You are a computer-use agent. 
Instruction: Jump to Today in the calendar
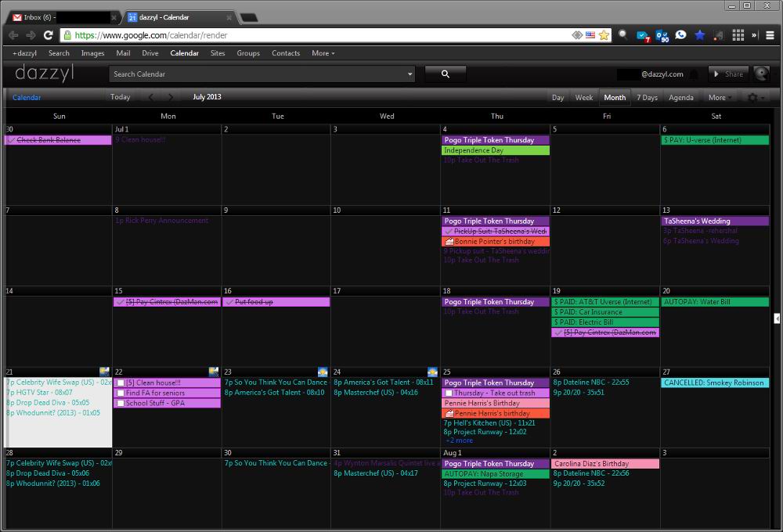coord(121,97)
